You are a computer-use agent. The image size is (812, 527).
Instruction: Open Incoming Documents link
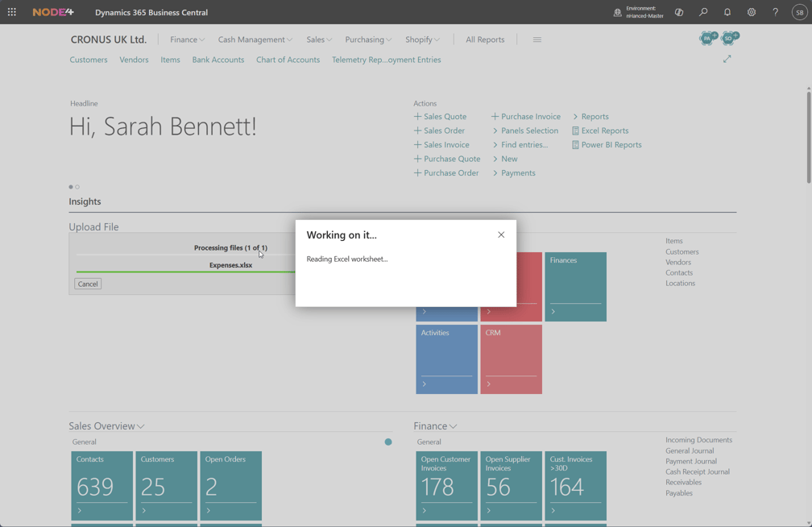pyautogui.click(x=698, y=440)
